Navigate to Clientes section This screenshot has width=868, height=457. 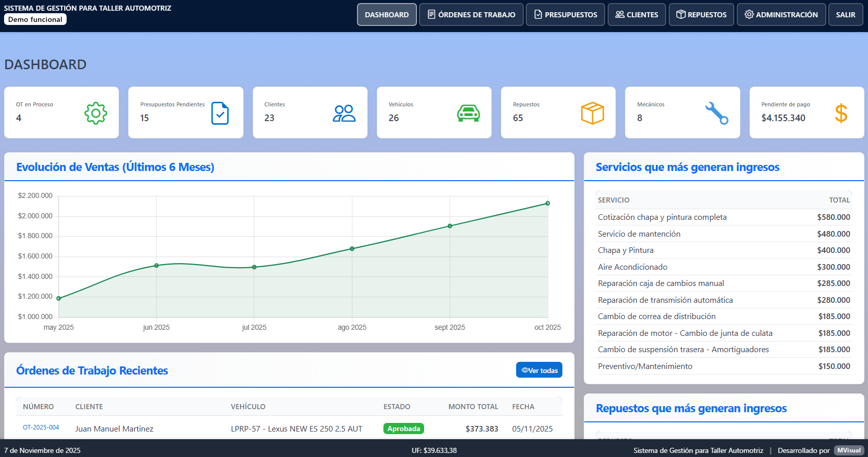(x=637, y=15)
